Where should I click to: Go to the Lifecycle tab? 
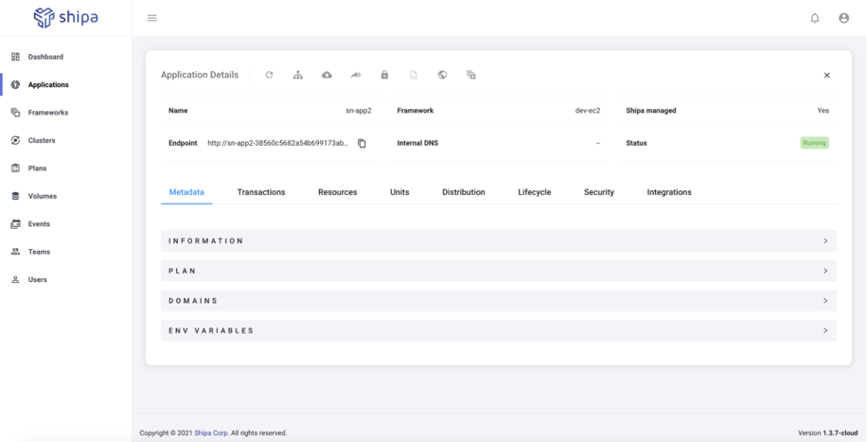pyautogui.click(x=534, y=192)
